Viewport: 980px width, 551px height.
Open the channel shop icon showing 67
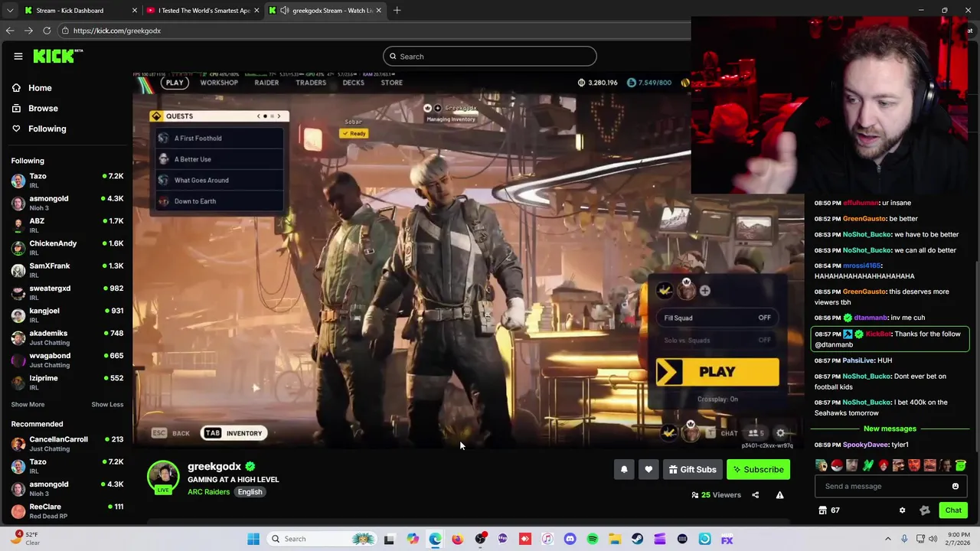829,510
